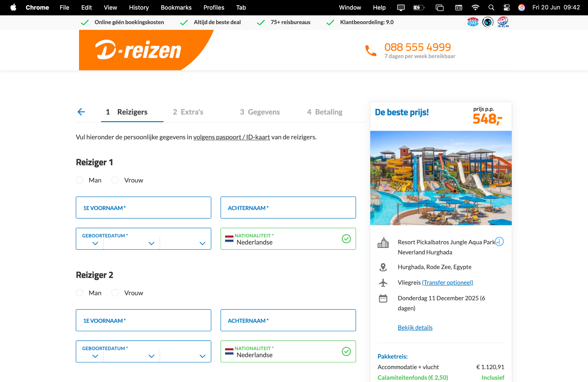Screen dimensions: 588x382
Task: Click the Calamiteitenfonds globe logo
Action: (x=488, y=22)
